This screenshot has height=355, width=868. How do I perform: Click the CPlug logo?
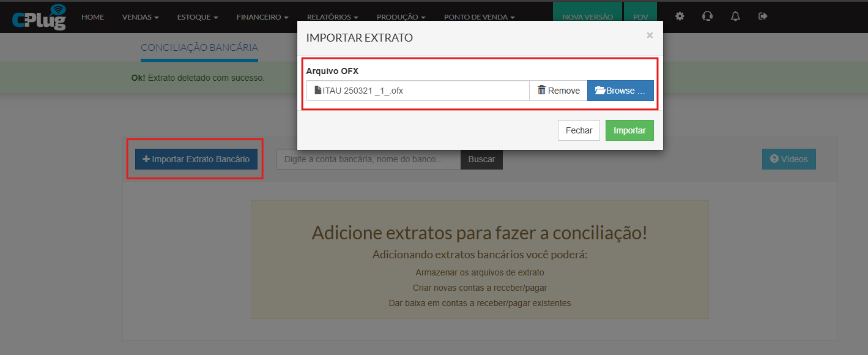(39, 17)
